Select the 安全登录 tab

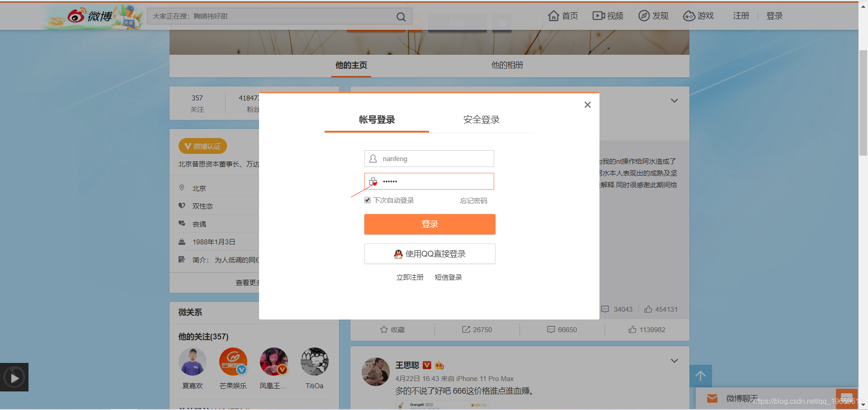481,120
